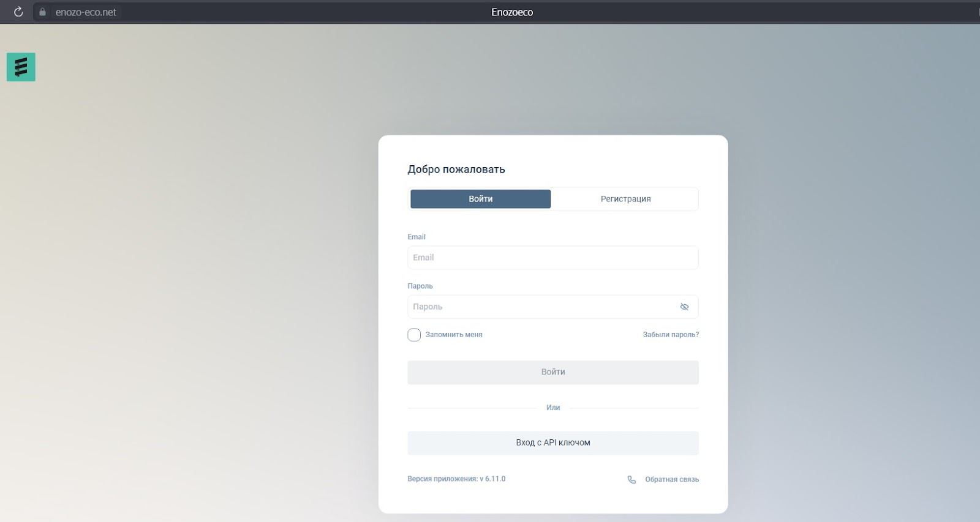Screen dimensions: 980x522
Task: Switch to the Регистрация tab
Action: [x=625, y=199]
